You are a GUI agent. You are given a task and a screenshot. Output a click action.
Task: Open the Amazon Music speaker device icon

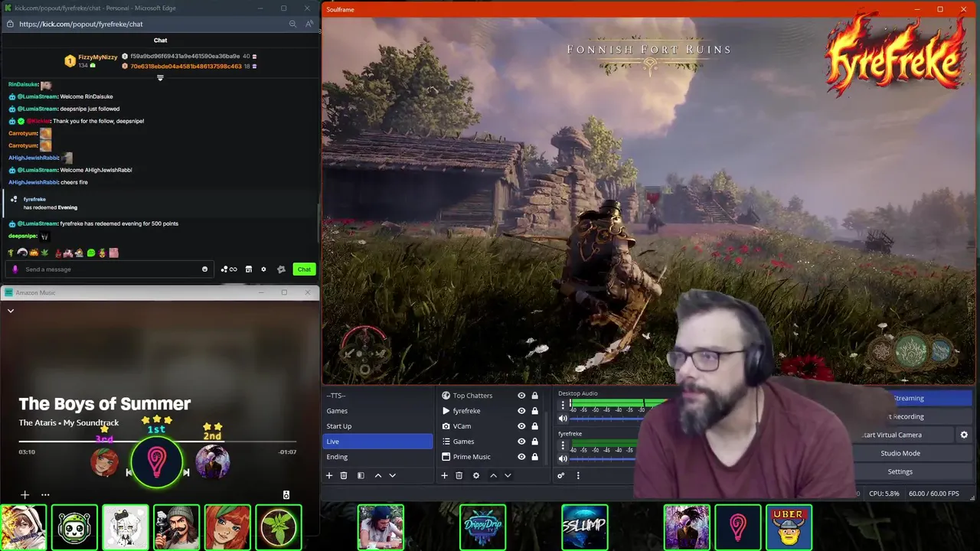click(x=286, y=494)
